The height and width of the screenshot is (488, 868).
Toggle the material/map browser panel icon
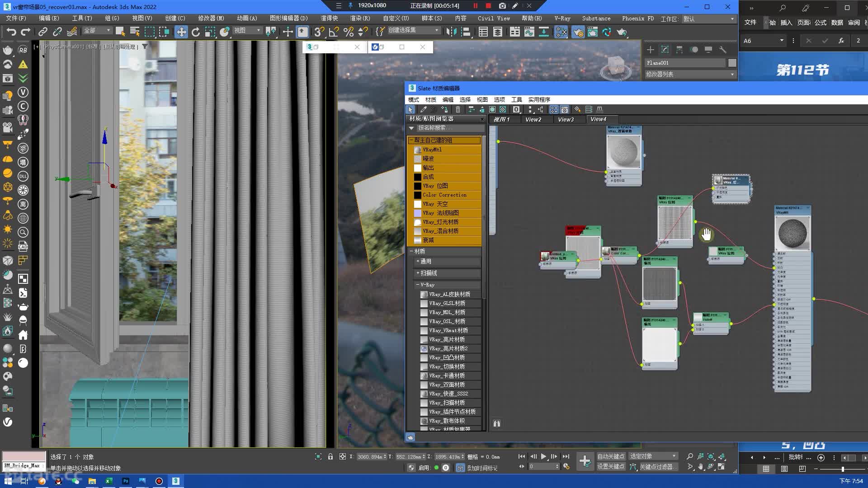(554, 109)
